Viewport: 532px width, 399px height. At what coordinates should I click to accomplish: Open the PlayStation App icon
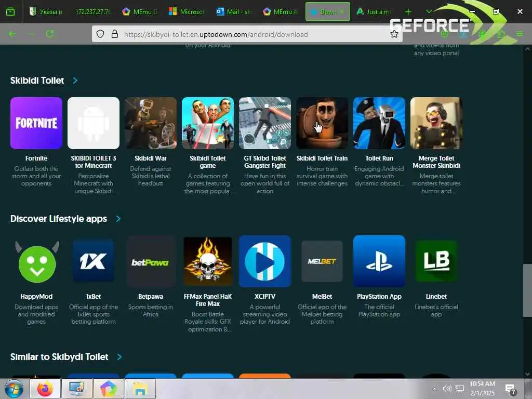click(379, 261)
